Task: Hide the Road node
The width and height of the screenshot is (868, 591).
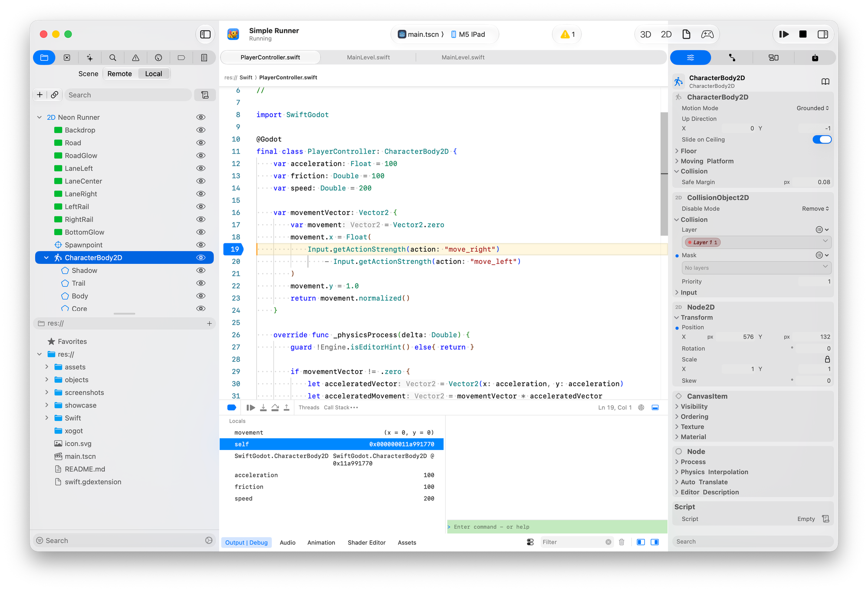Action: coord(201,143)
